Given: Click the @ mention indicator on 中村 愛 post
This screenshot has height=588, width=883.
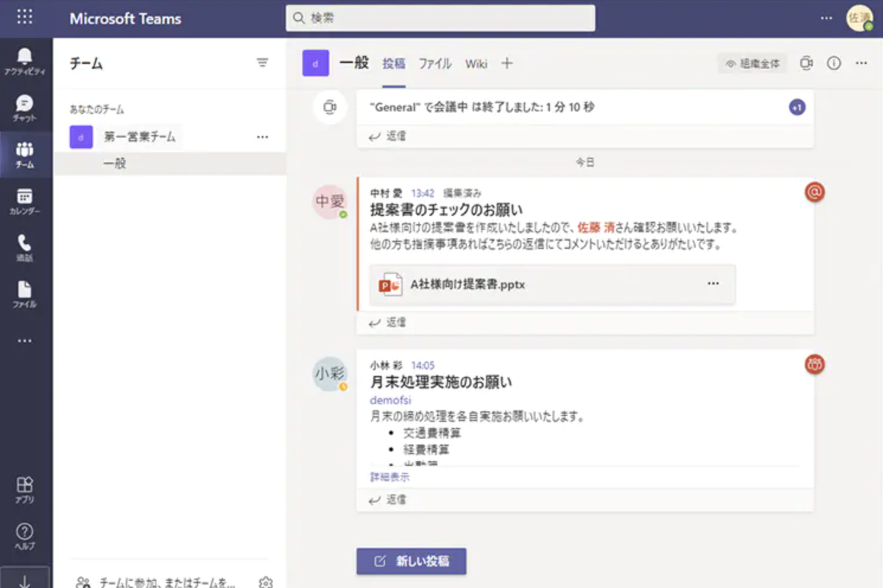Looking at the screenshot, I should click(815, 192).
